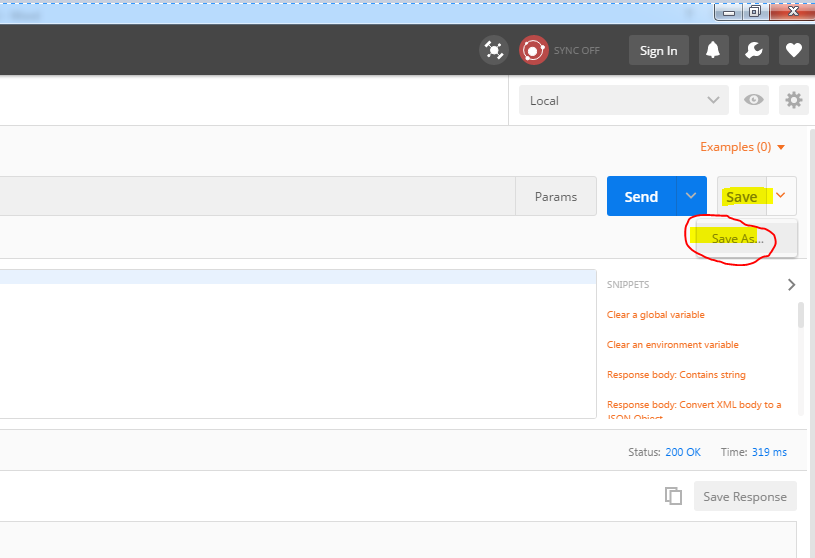Open the wrench settings menu
Image resolution: width=815 pixels, height=558 pixels.
pos(754,50)
